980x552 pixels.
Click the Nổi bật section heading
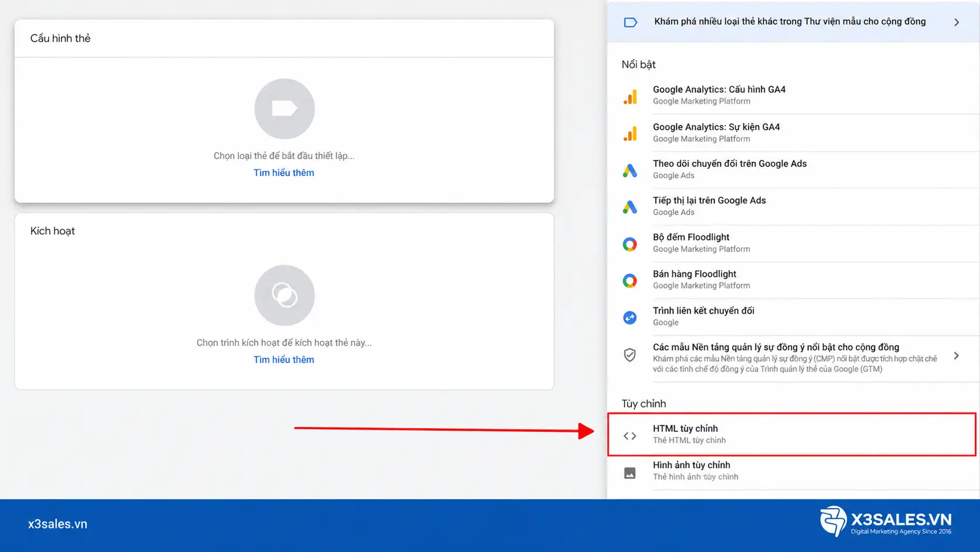click(639, 65)
